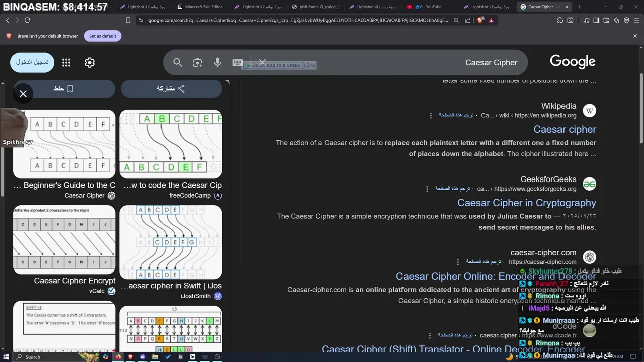Open a new browser tab

click(579, 7)
